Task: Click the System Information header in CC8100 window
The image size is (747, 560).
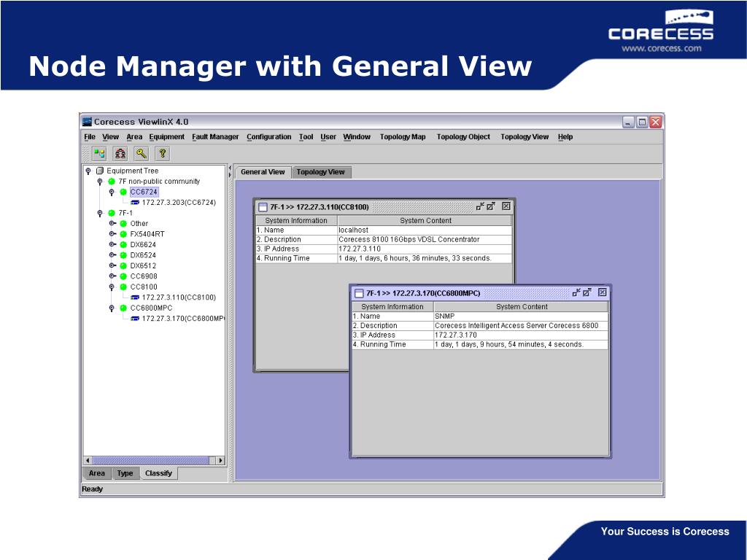Action: [296, 220]
